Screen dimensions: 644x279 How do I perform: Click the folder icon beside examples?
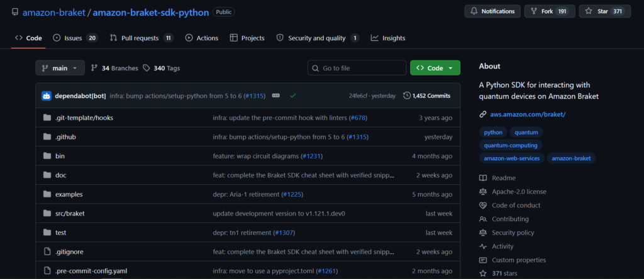47,194
